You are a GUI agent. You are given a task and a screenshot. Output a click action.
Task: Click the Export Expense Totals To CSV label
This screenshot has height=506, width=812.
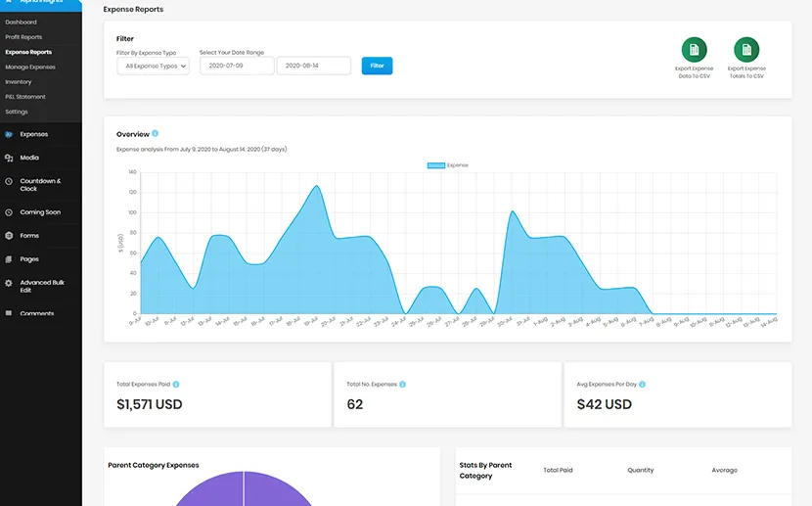[746, 72]
